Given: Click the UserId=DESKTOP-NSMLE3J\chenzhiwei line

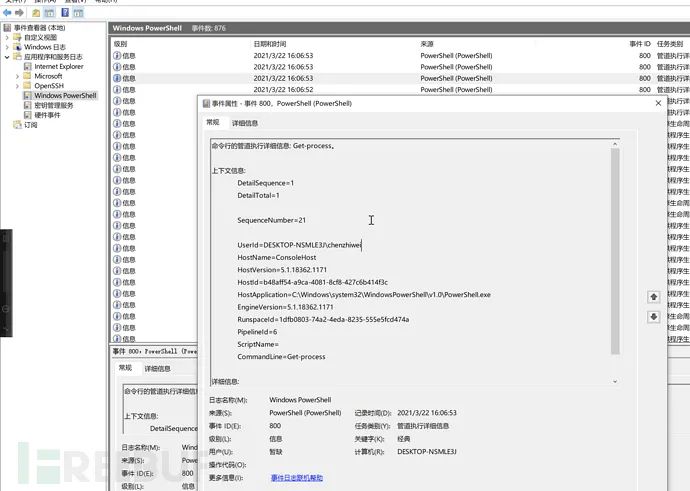Looking at the screenshot, I should click(x=299, y=245).
